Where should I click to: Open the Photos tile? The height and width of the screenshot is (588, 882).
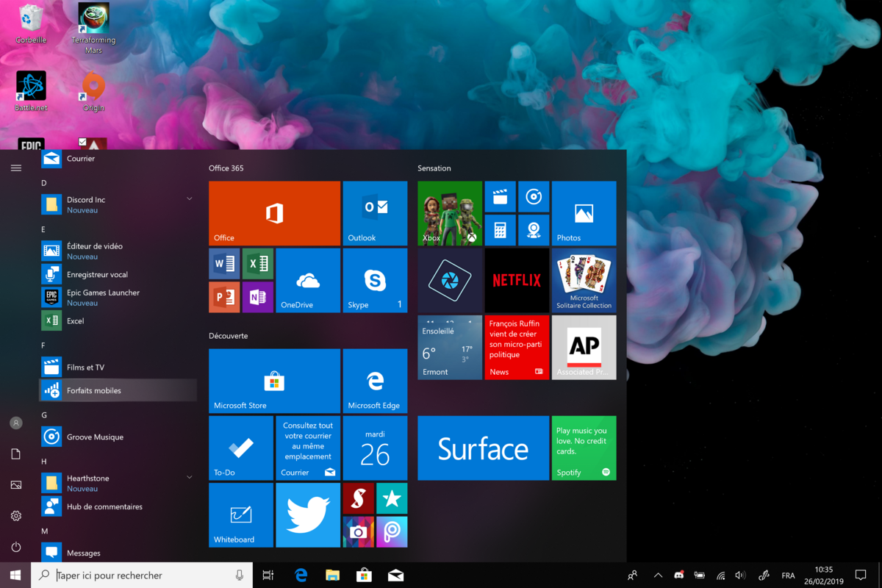coord(584,213)
